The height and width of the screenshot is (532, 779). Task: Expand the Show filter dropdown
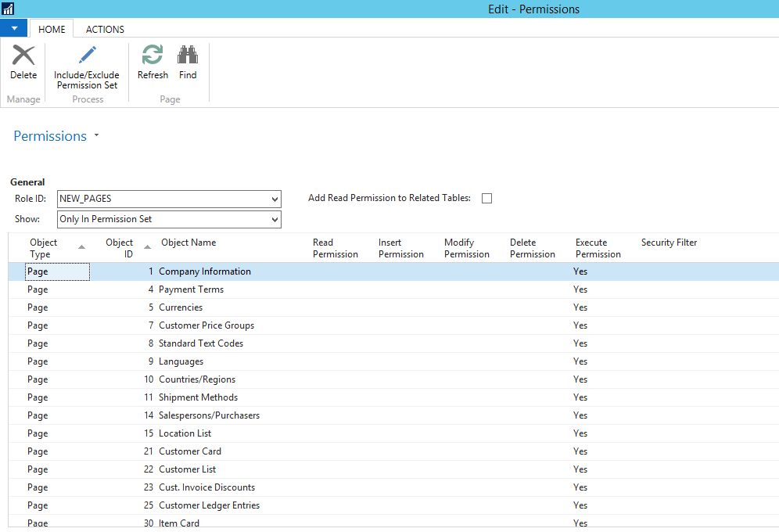pos(274,220)
